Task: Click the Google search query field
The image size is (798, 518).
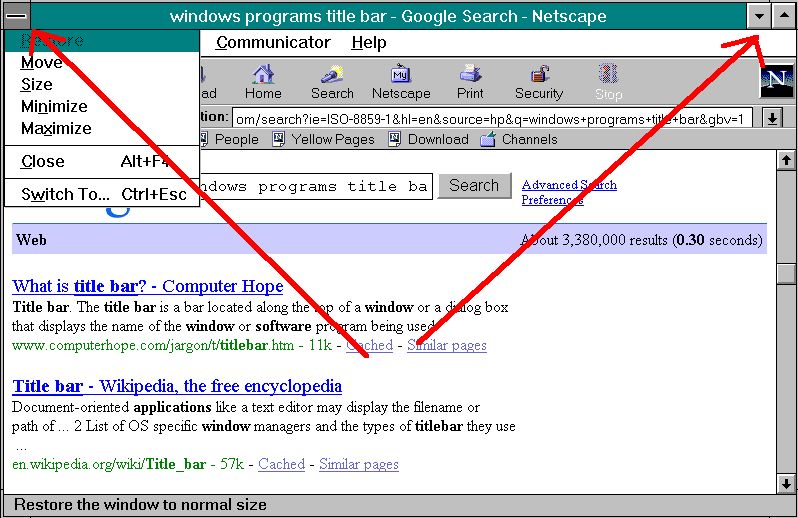Action: 316,186
